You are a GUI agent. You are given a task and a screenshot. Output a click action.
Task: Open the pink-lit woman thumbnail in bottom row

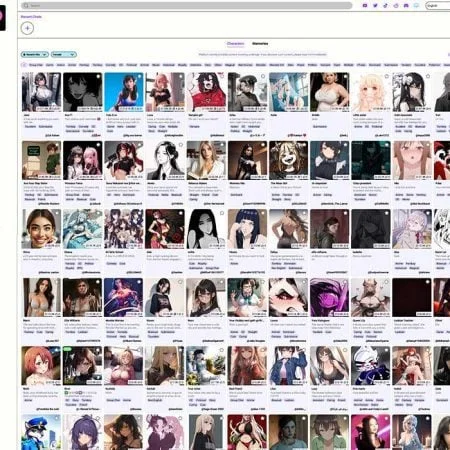click(371, 432)
